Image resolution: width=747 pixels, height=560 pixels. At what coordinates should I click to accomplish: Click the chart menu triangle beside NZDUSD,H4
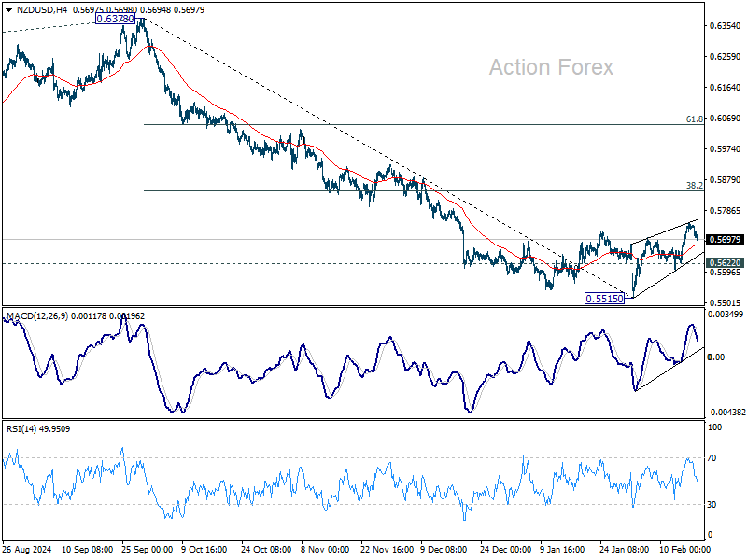click(8, 10)
